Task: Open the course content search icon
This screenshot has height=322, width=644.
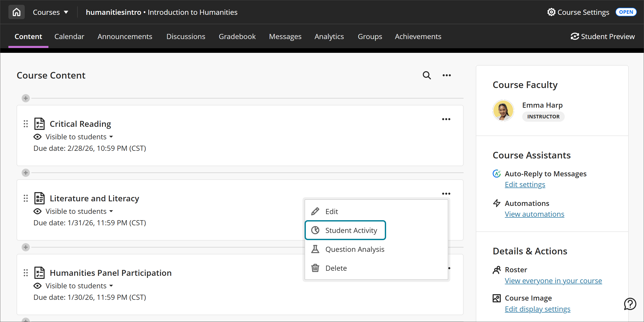Action: coord(426,75)
